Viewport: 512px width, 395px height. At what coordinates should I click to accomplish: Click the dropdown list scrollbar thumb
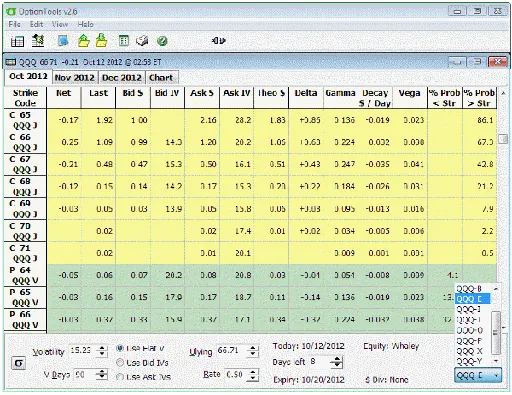[496, 332]
